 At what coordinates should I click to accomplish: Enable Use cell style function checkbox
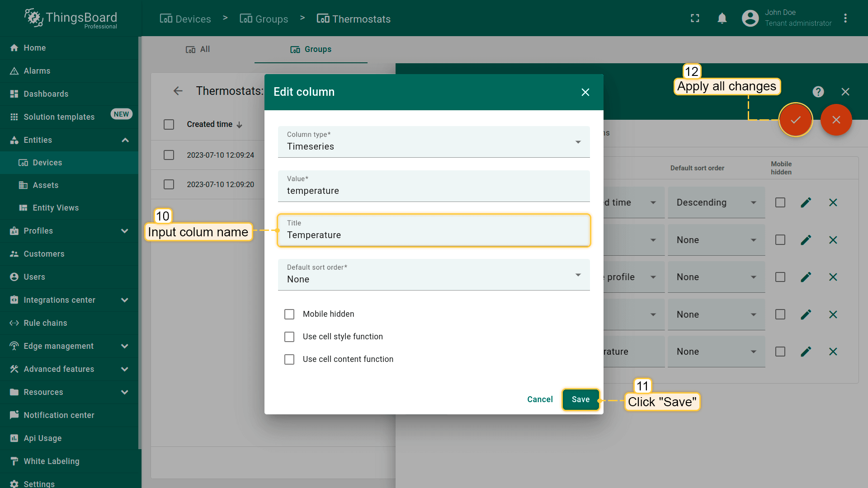point(289,337)
